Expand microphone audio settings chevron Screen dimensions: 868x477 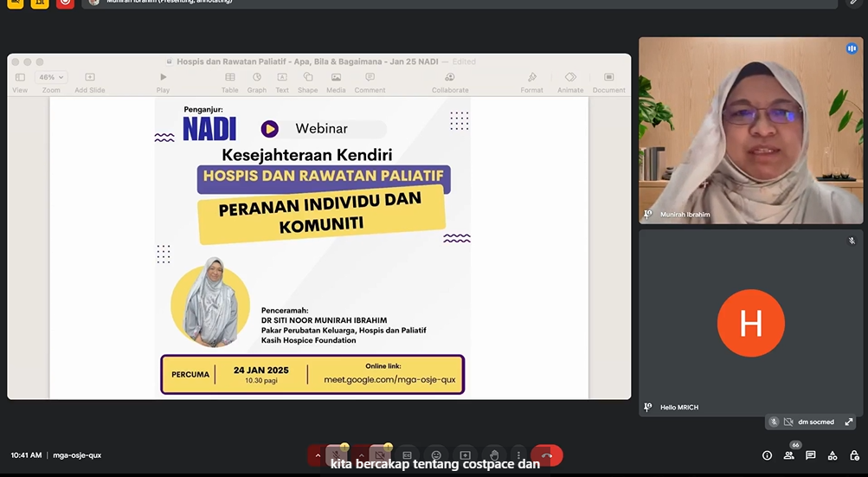click(318, 456)
